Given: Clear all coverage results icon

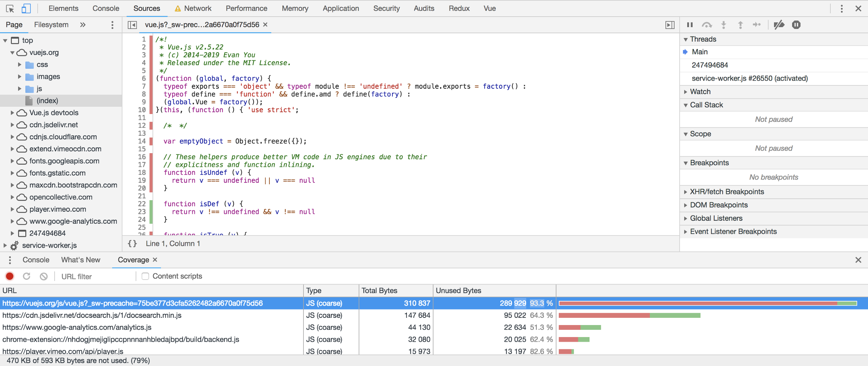Looking at the screenshot, I should pos(43,276).
